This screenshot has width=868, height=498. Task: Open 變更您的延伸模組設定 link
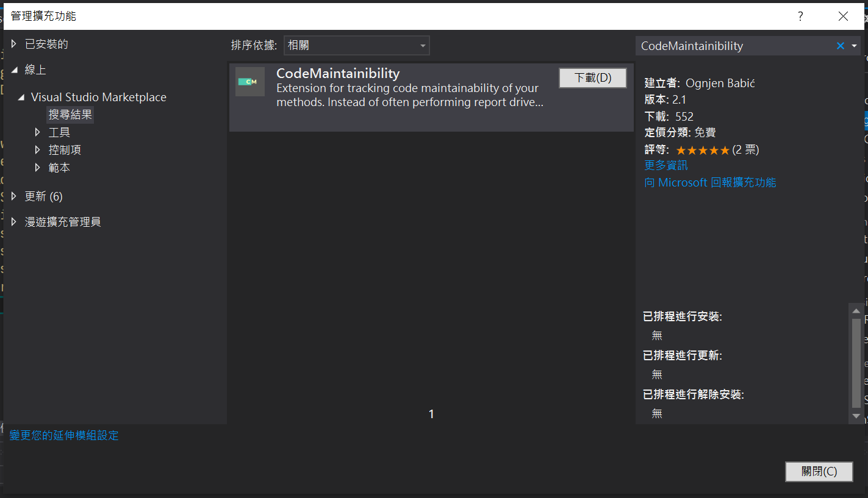(64, 435)
